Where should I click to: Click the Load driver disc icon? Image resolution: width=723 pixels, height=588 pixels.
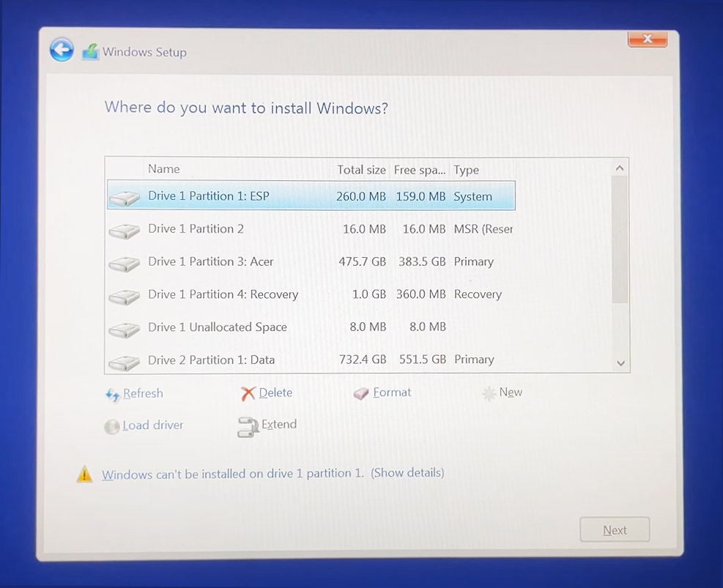click(x=112, y=427)
